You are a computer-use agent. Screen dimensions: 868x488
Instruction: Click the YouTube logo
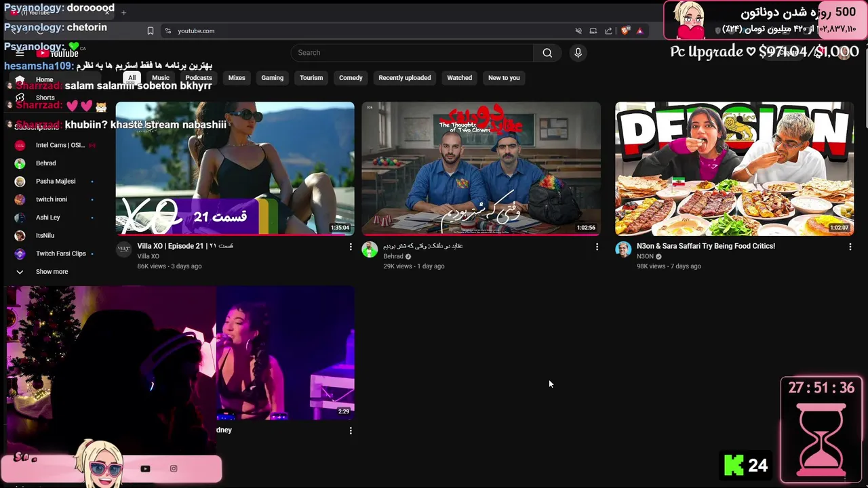pos(58,54)
